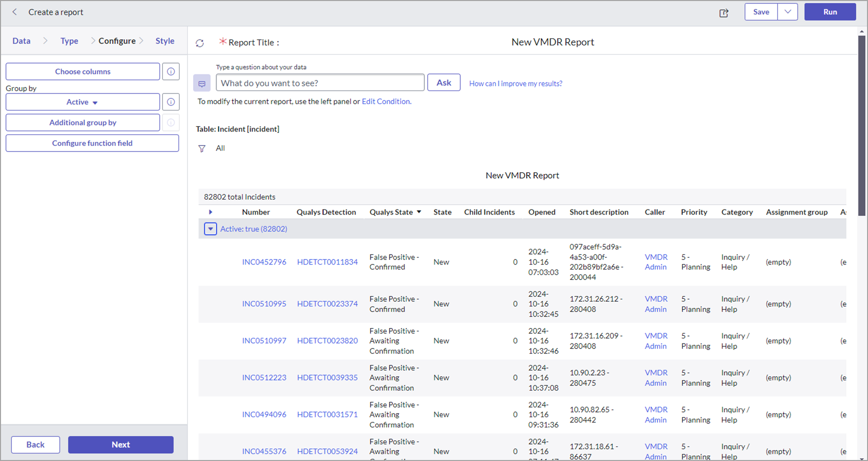This screenshot has width=868, height=461.
Task: Open incident INC0452796
Action: 264,261
